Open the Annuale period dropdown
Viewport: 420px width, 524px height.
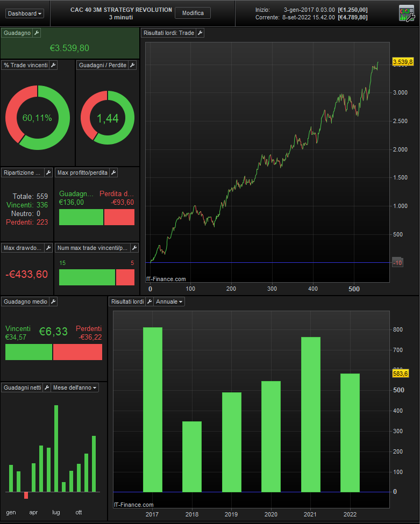(x=169, y=302)
